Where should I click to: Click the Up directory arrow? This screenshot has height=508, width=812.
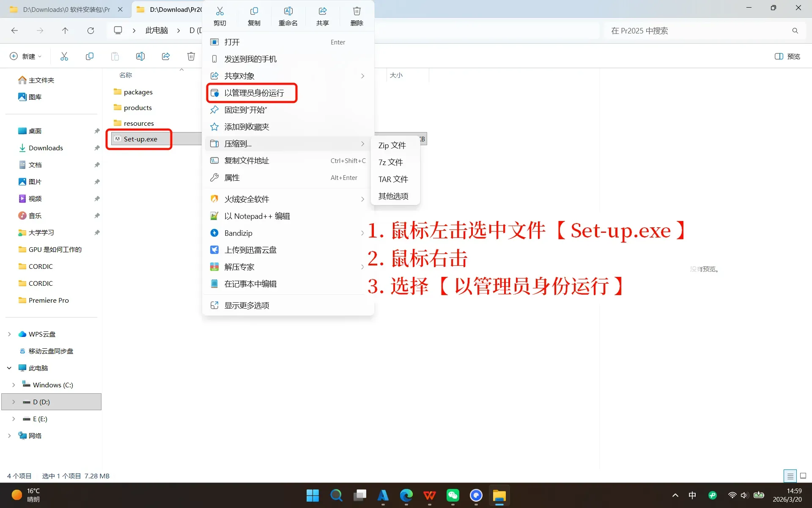tap(65, 30)
